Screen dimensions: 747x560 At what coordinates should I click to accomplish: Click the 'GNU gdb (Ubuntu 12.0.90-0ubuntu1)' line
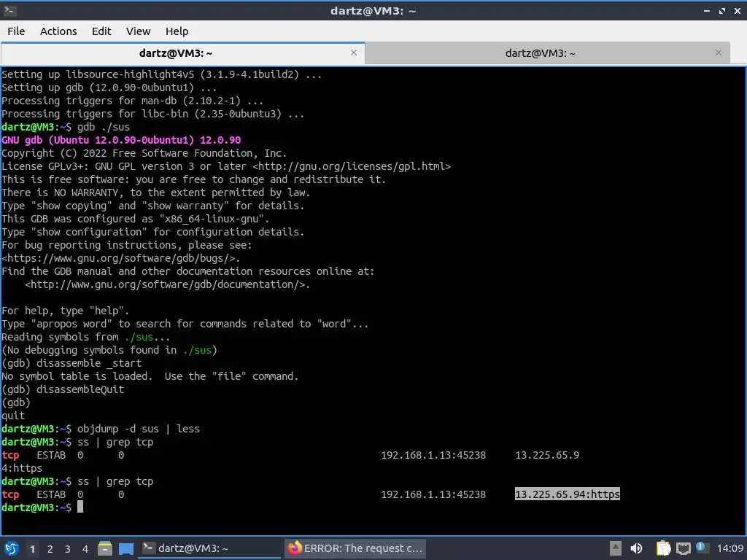pyautogui.click(x=121, y=140)
